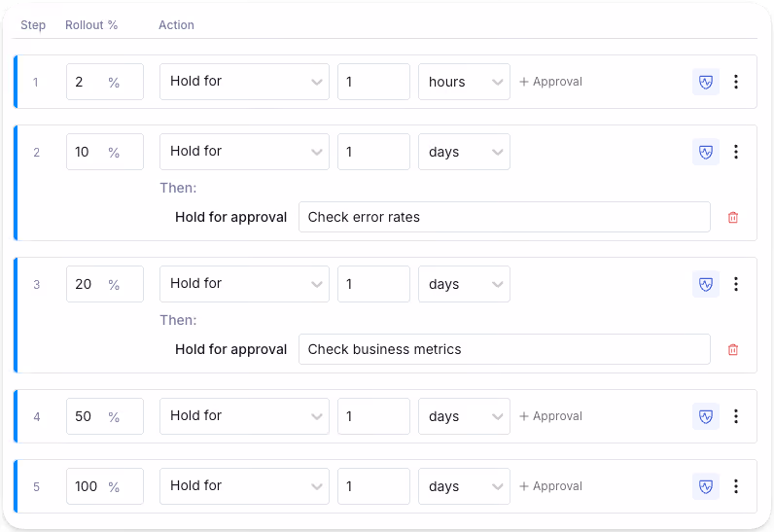Edit the hold duration value in step 5
Viewport: 774px width, 532px height.
373,486
